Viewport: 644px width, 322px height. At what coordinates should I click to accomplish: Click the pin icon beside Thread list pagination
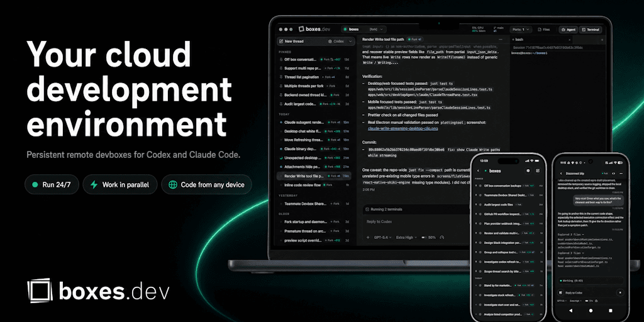click(281, 77)
